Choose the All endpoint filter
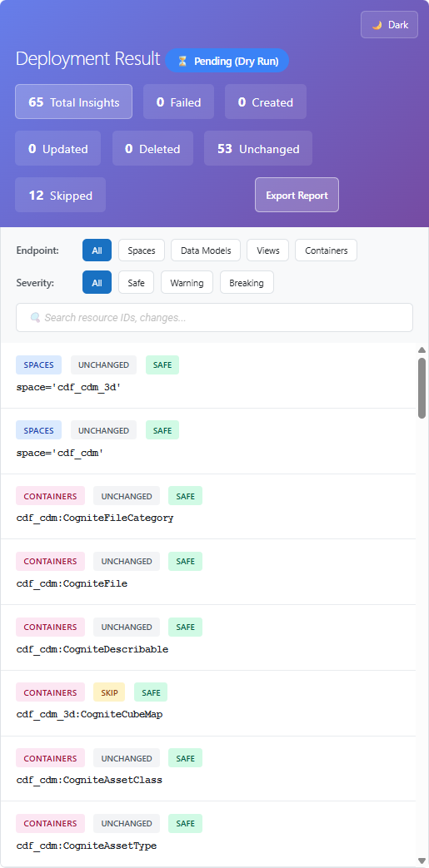The width and height of the screenshot is (429, 868). click(97, 250)
